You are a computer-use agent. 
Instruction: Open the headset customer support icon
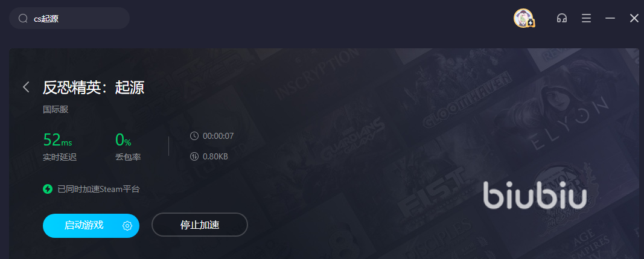pyautogui.click(x=562, y=18)
